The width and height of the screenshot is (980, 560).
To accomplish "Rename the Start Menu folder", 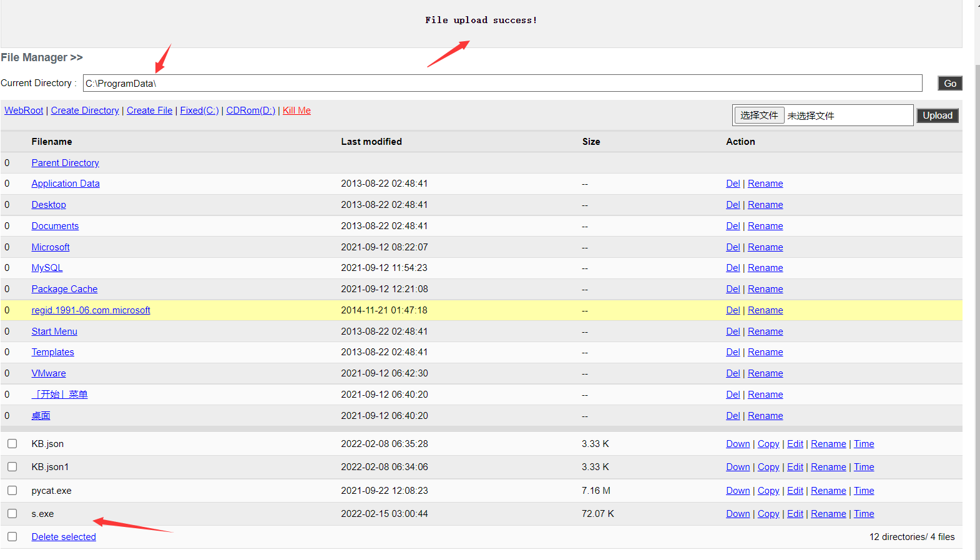I will pyautogui.click(x=765, y=332).
